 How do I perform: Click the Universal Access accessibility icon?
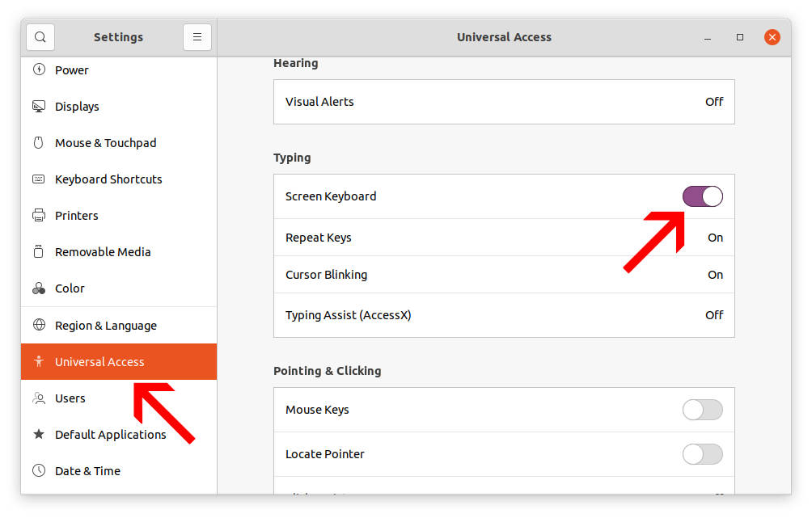40,361
